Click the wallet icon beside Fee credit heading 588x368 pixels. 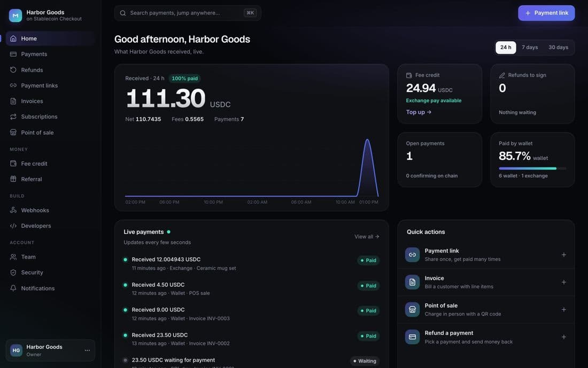pos(409,75)
